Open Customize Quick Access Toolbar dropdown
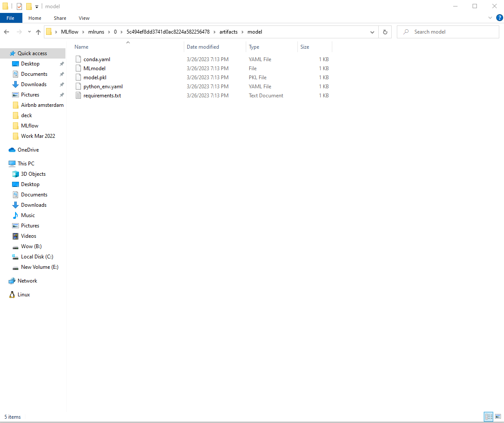 tap(37, 6)
